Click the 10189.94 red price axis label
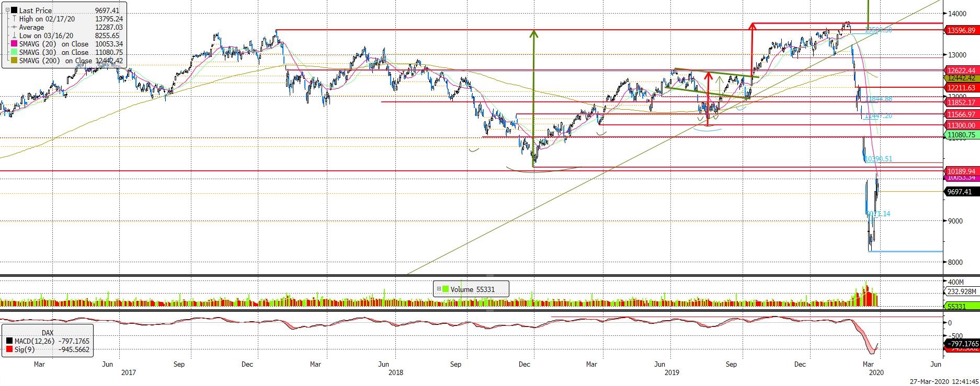 pos(962,171)
